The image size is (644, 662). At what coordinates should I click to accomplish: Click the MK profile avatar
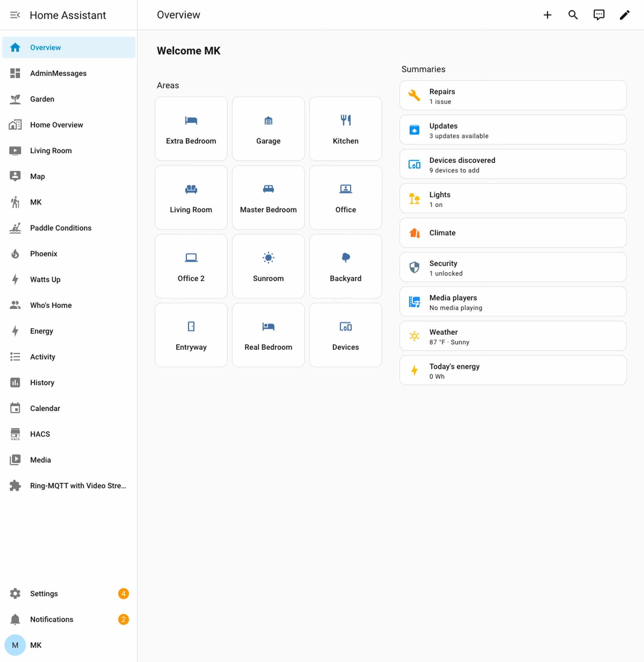point(15,645)
